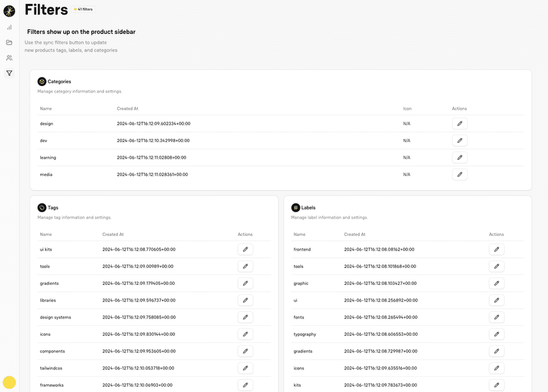Edit the design category
This screenshot has height=392, width=548.
coord(459,124)
